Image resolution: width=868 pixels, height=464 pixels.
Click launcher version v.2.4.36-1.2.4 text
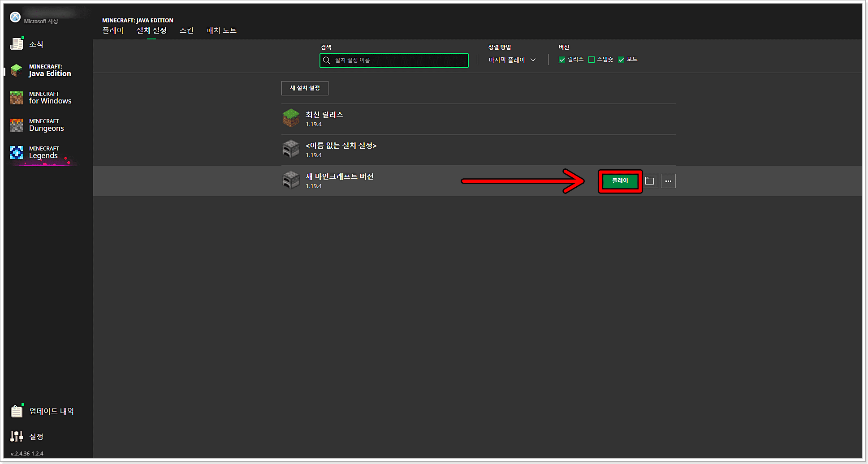pyautogui.click(x=27, y=453)
